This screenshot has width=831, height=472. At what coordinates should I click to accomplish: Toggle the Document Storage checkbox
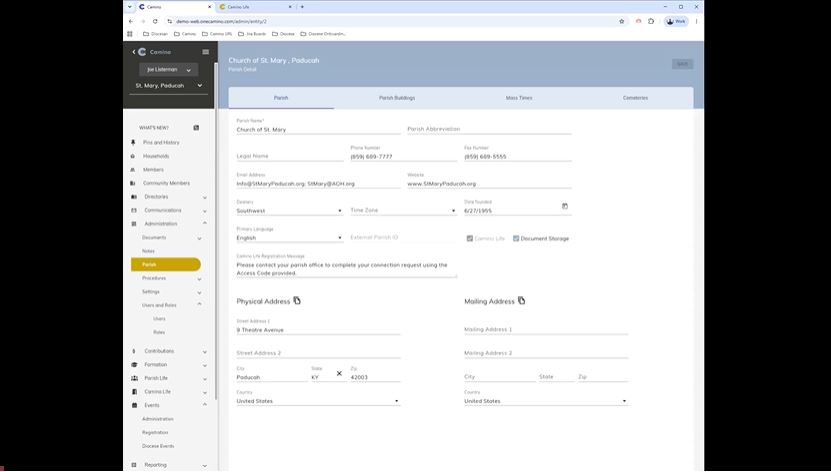516,238
